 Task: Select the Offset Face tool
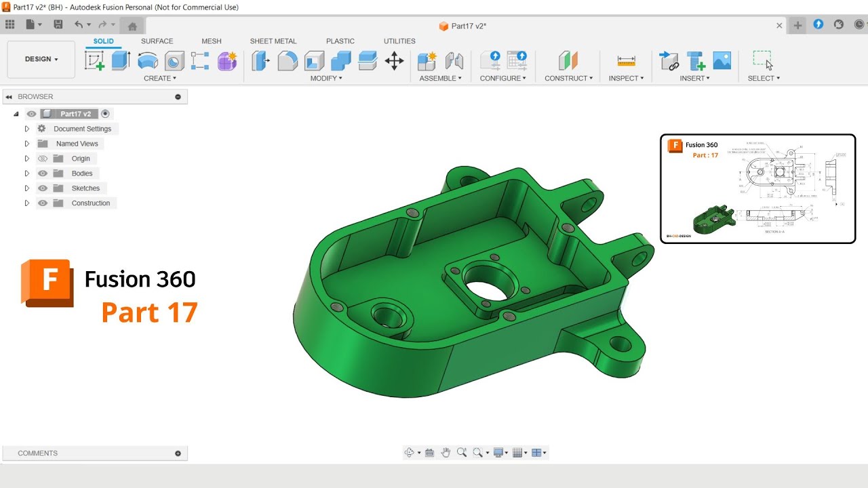point(368,61)
